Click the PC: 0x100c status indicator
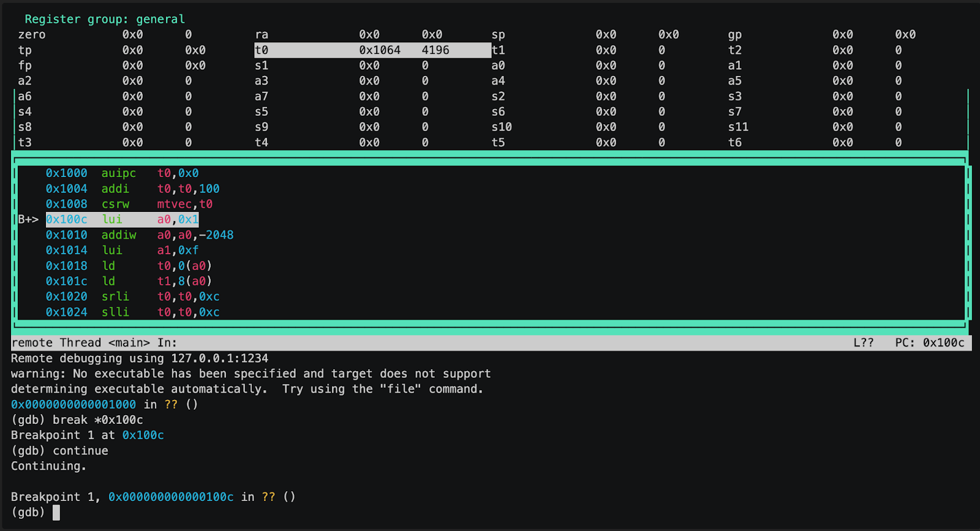980x531 pixels. click(x=929, y=343)
